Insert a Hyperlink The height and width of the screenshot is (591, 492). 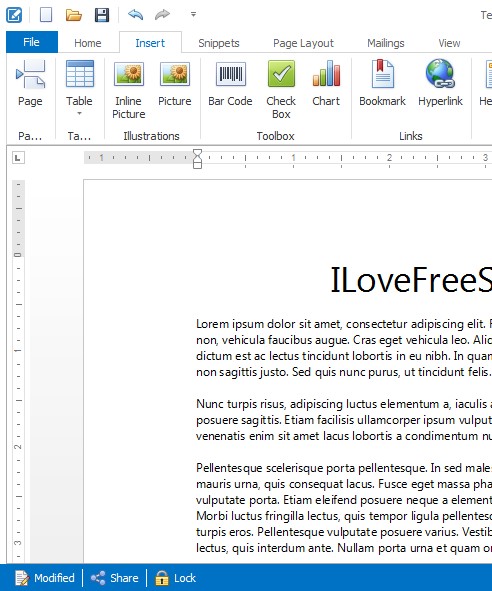(440, 84)
